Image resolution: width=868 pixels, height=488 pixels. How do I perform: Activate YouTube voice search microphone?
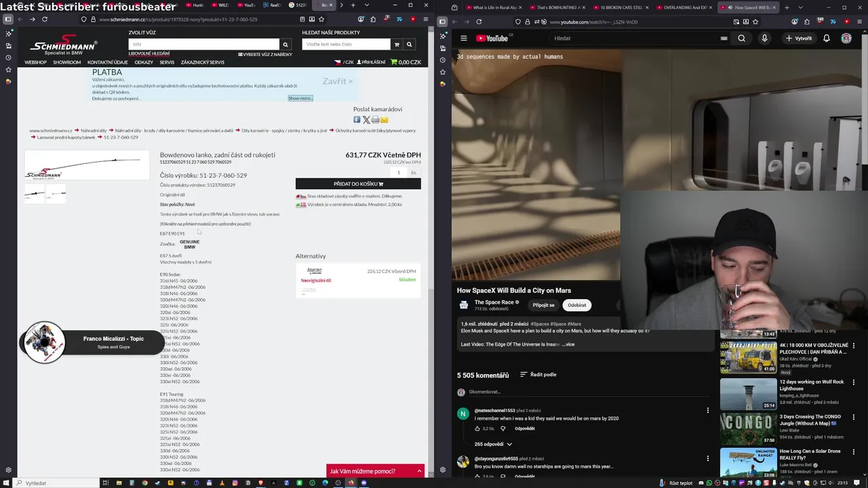tap(764, 39)
